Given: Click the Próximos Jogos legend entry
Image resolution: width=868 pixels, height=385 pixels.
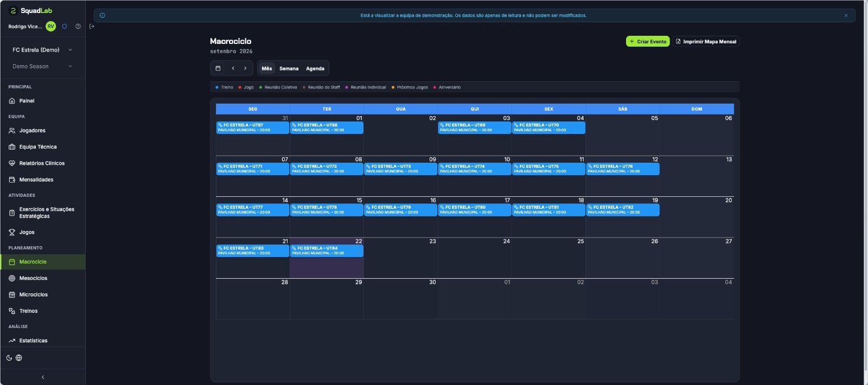Looking at the screenshot, I should tap(410, 87).
